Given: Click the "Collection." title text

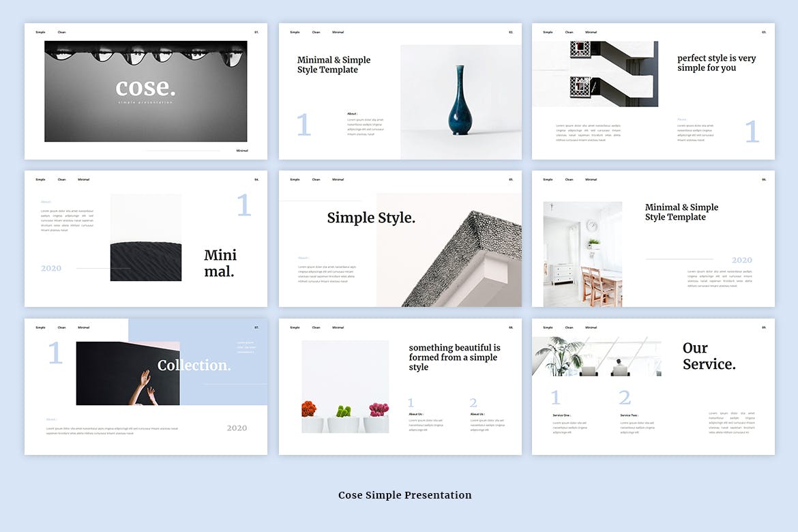Looking at the screenshot, I should [194, 366].
